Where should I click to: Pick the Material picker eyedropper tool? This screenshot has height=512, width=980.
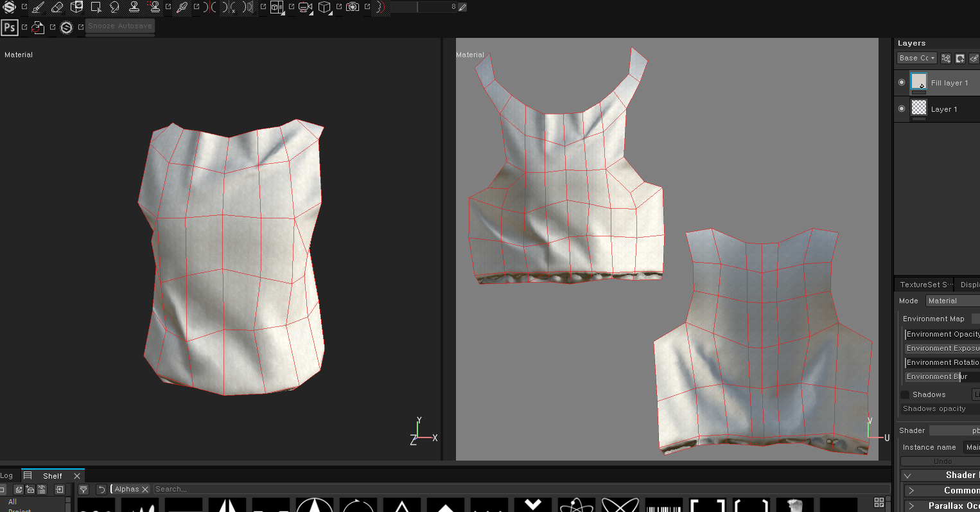(x=182, y=7)
